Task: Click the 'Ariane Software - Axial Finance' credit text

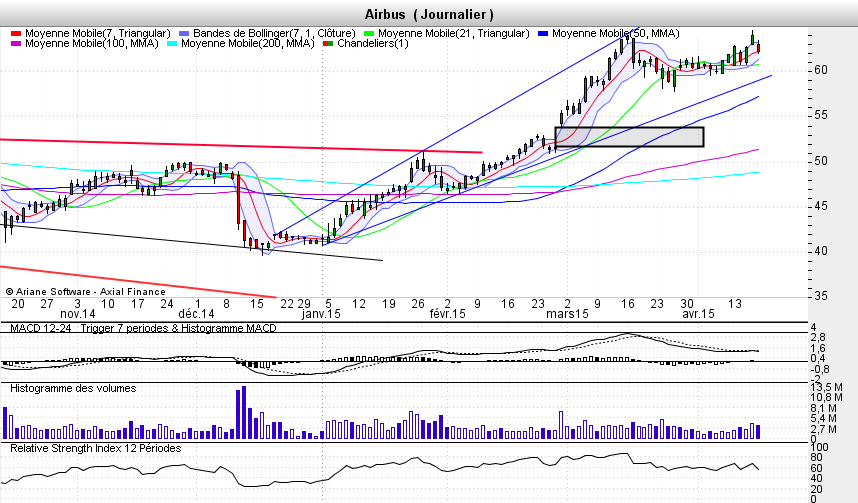Action: pos(85,292)
